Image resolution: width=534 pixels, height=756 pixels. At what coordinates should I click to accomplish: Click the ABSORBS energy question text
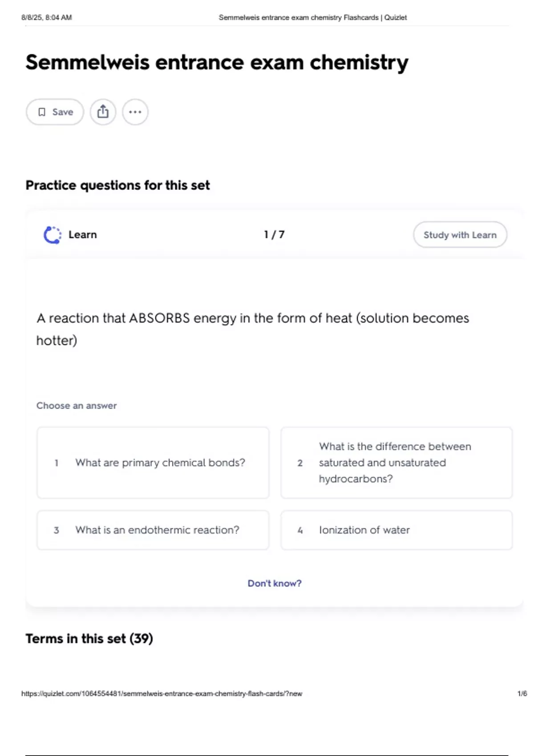[253, 329]
